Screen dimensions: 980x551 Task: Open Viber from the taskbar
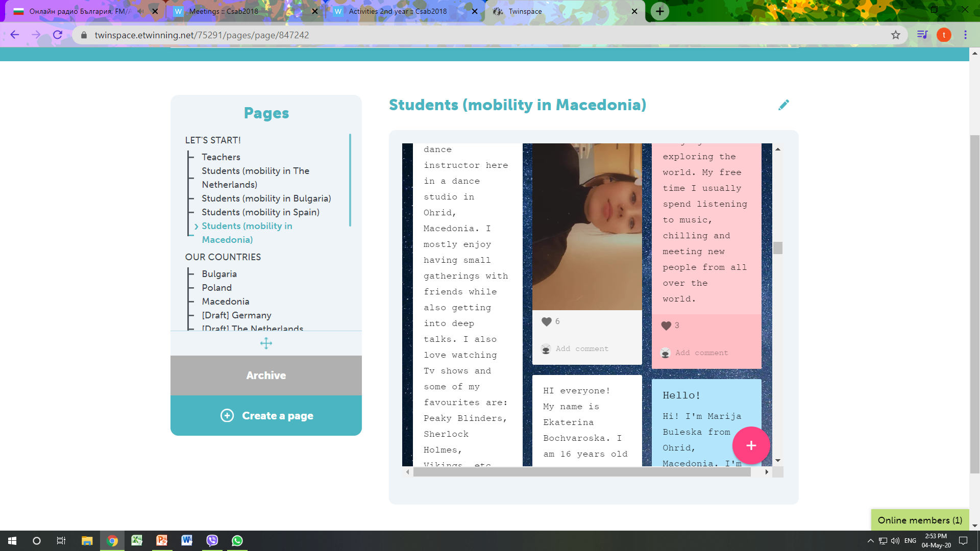(212, 540)
